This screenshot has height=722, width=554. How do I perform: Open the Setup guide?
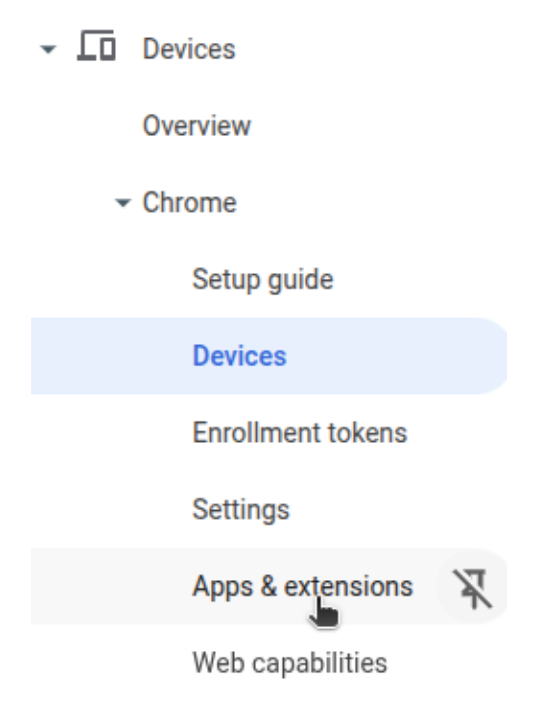click(x=262, y=279)
